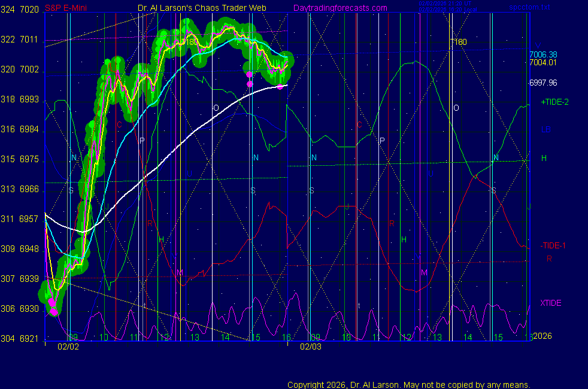588x389 pixels.
Task: Click the 7020 price level at top left
Action: click(x=29, y=10)
